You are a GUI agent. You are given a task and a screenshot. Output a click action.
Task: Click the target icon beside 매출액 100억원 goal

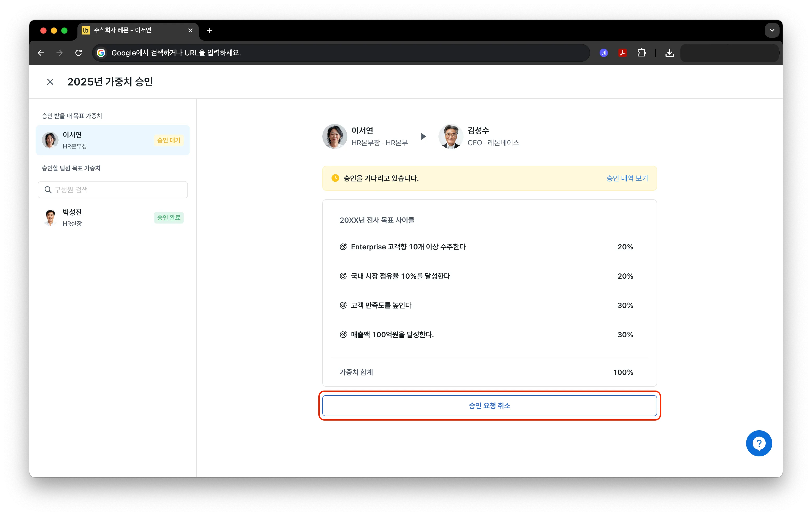(x=343, y=335)
